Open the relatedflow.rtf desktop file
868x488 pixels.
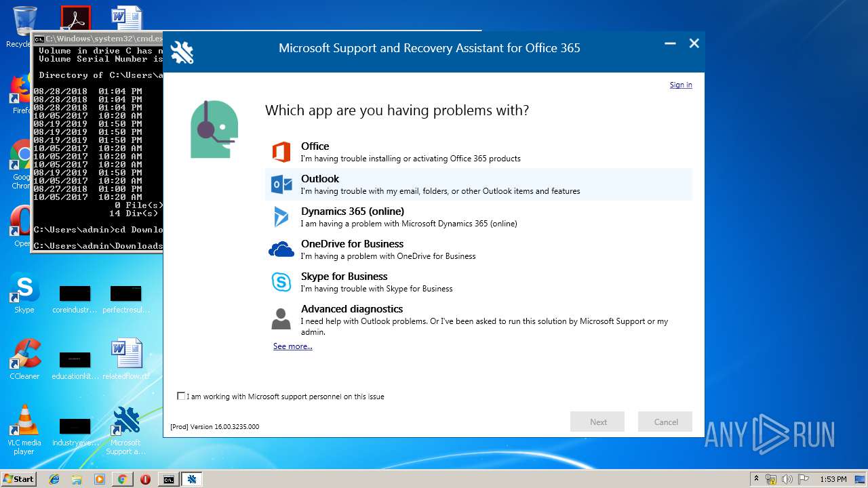[126, 359]
